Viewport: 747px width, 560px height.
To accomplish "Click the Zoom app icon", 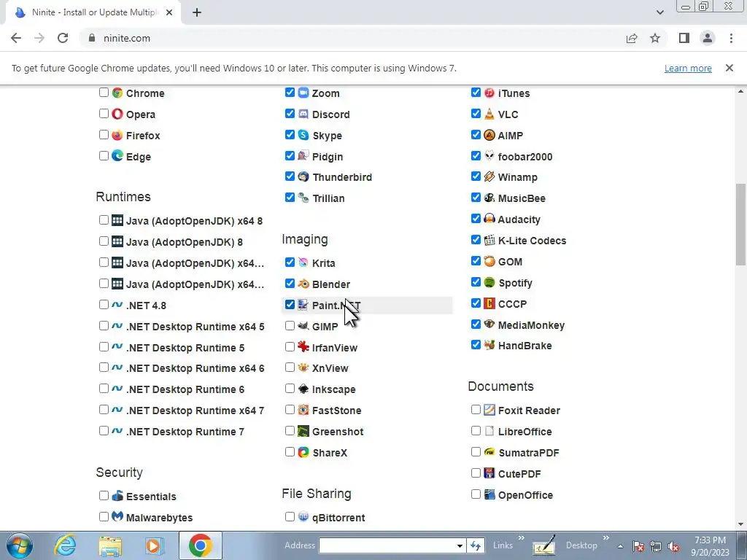I will (x=303, y=93).
